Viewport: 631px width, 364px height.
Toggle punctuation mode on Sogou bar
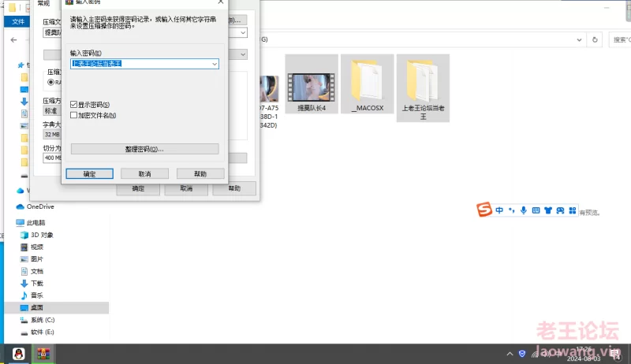[x=511, y=210]
